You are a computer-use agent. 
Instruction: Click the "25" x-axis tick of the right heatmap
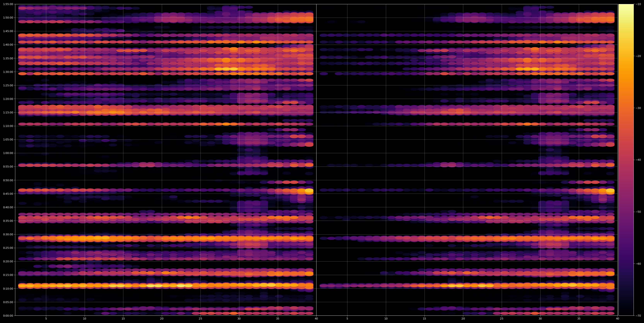[502, 319]
